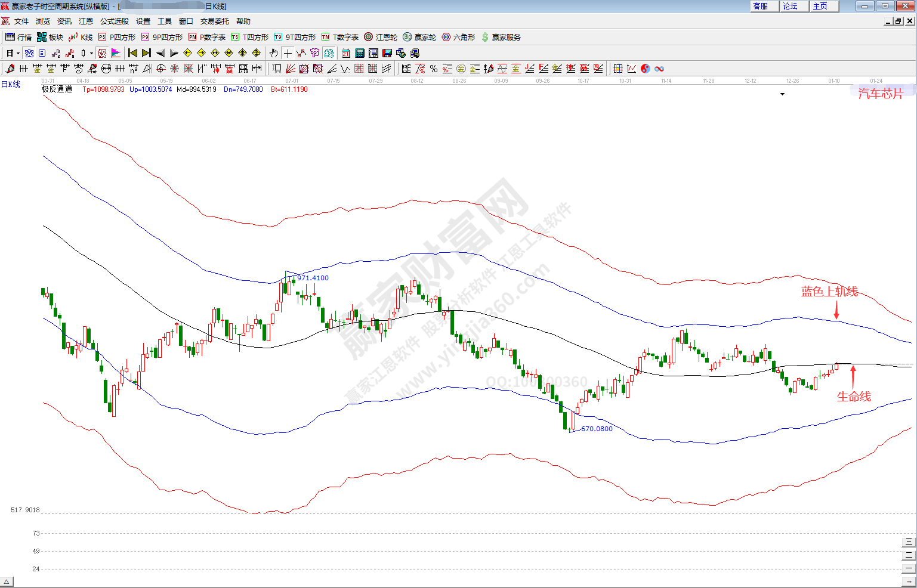Toggle the teal brain icon button
Viewport: 917px width, 588px height.
click(x=329, y=53)
